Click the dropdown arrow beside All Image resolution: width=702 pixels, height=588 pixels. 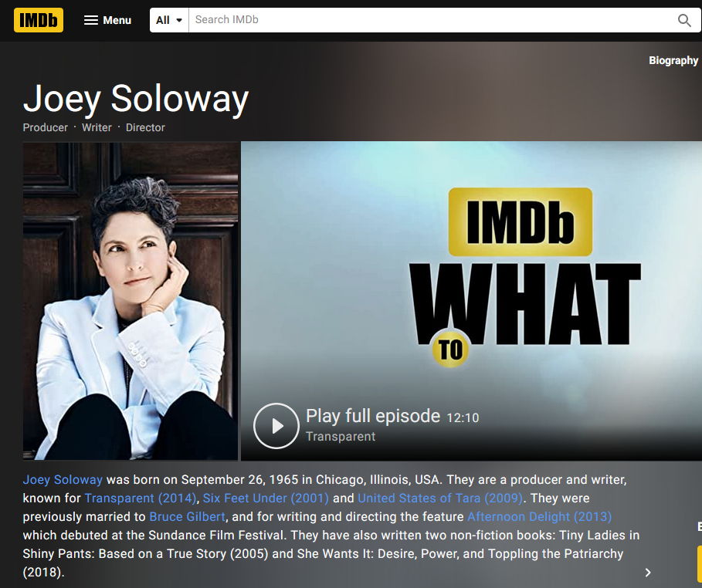point(179,20)
